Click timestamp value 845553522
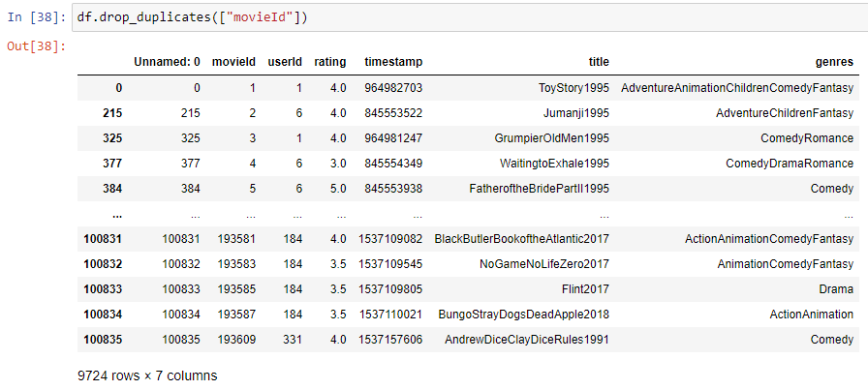 coord(393,113)
